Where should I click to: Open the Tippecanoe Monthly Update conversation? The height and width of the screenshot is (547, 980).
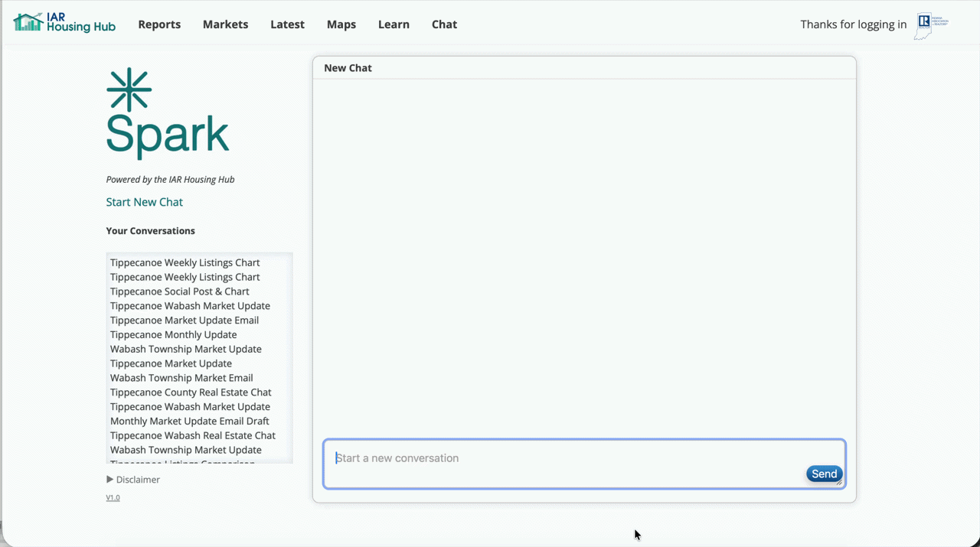[x=173, y=334]
